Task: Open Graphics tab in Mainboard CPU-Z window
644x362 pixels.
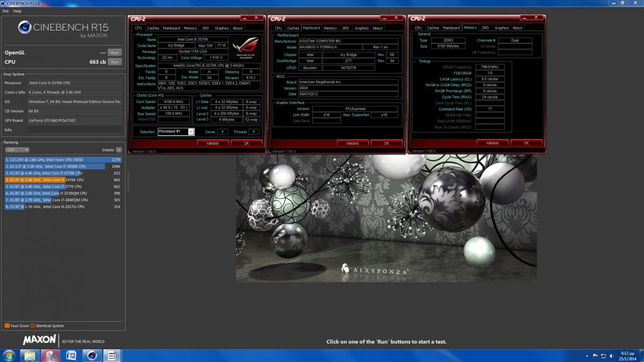Action: [x=362, y=28]
